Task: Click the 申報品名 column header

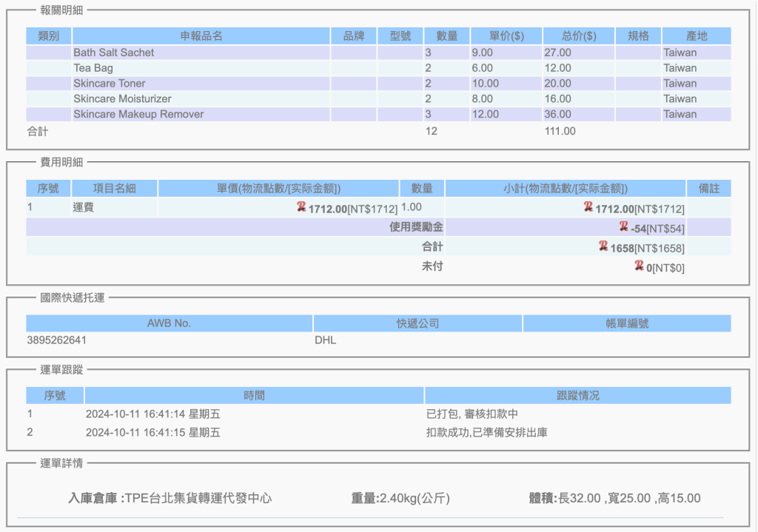Action: (201, 36)
